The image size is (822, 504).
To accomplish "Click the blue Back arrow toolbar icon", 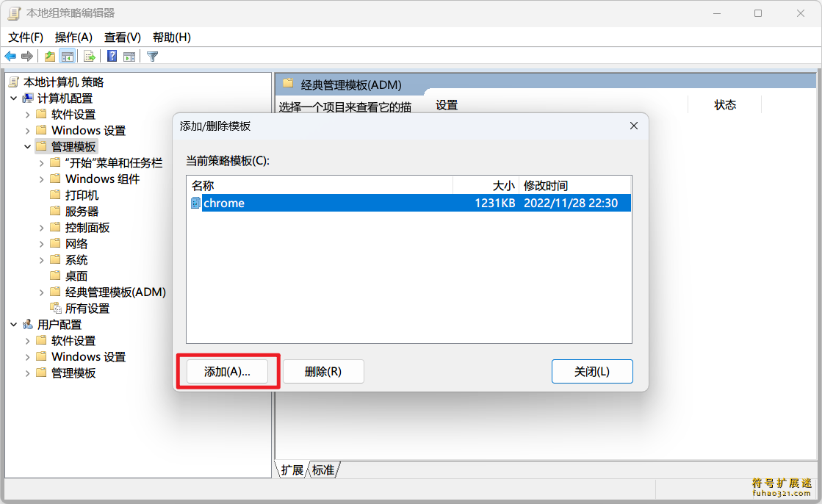I will (10, 56).
